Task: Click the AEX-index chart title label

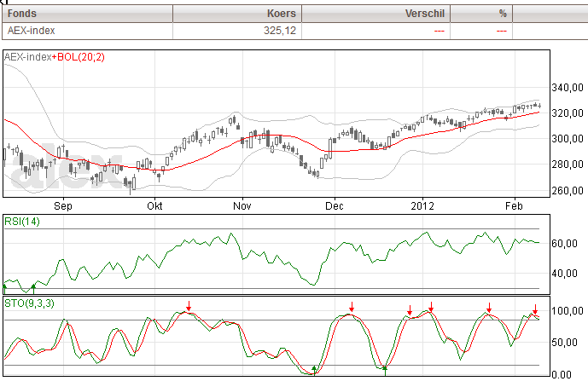Action: click(28, 57)
